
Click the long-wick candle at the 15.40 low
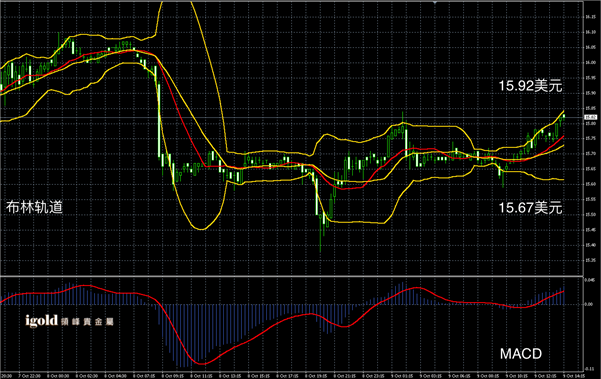pyautogui.click(x=320, y=233)
